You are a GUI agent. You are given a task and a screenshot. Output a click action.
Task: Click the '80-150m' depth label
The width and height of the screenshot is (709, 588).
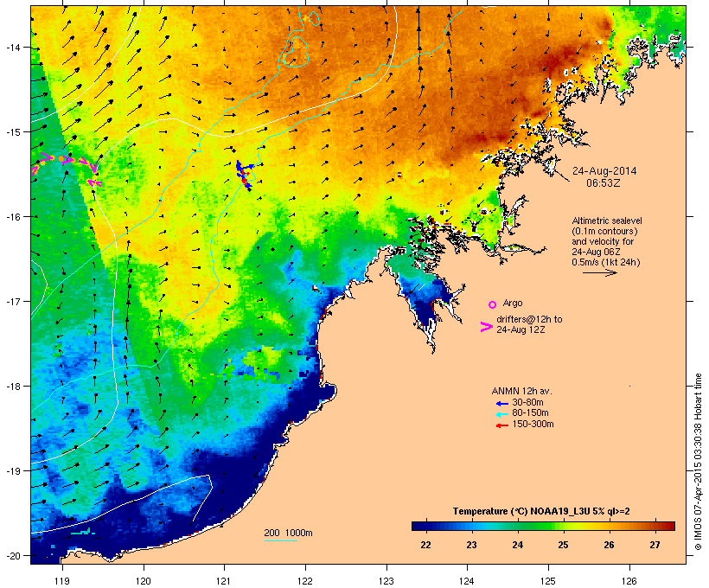[x=530, y=413]
